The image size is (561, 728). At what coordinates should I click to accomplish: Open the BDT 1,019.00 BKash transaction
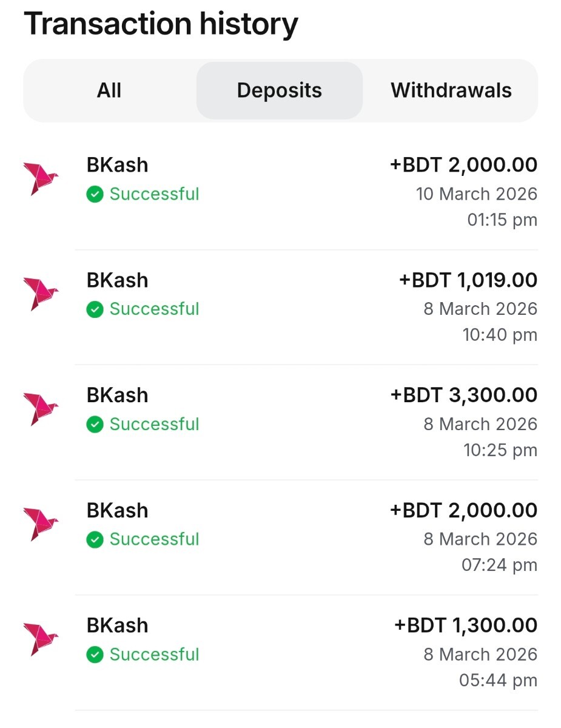point(303,307)
